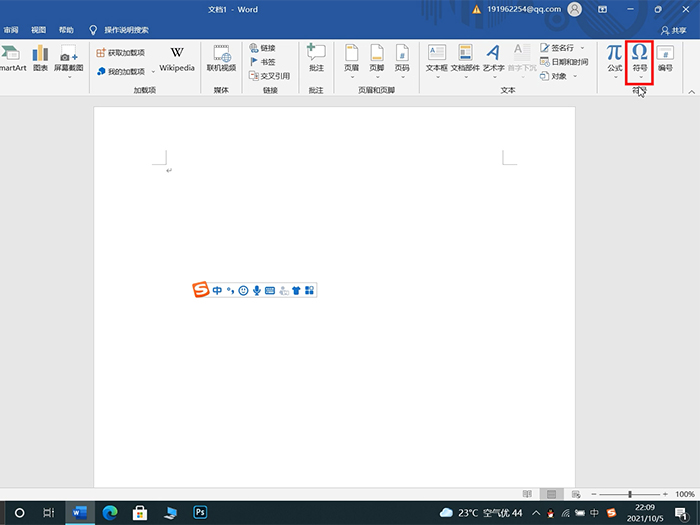Toggle Sogou punctuation mode

[x=230, y=291]
